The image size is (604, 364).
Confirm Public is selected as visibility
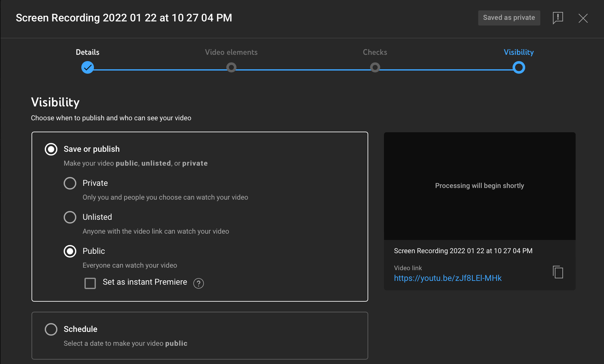[x=70, y=251]
